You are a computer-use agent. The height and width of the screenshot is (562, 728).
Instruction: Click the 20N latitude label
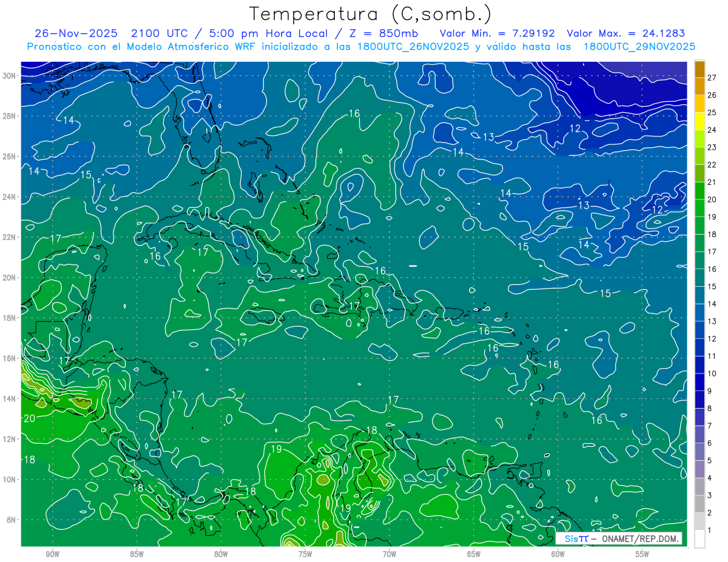pos(10,278)
